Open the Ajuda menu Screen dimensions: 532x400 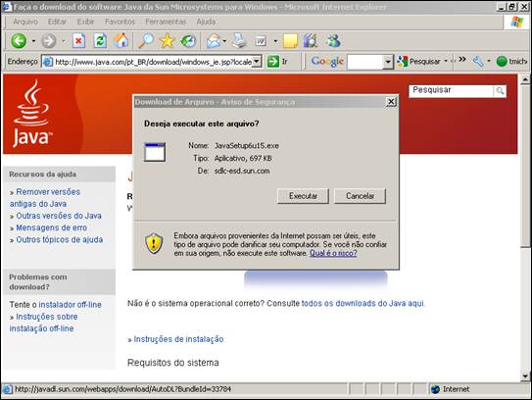tap(206, 22)
